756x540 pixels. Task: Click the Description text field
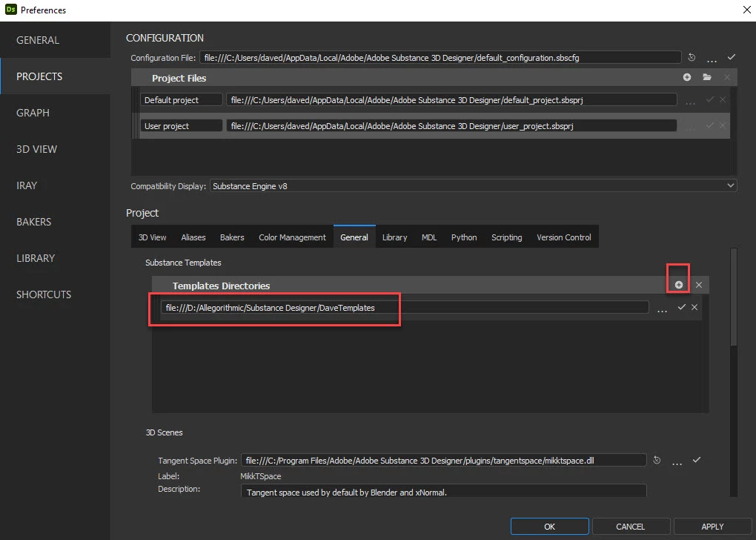443,491
